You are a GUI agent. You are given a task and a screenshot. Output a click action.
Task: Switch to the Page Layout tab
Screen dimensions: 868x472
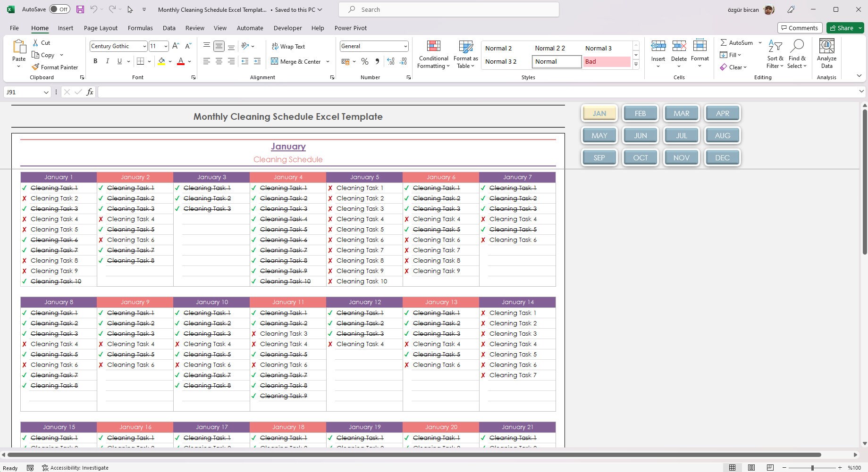(x=101, y=28)
